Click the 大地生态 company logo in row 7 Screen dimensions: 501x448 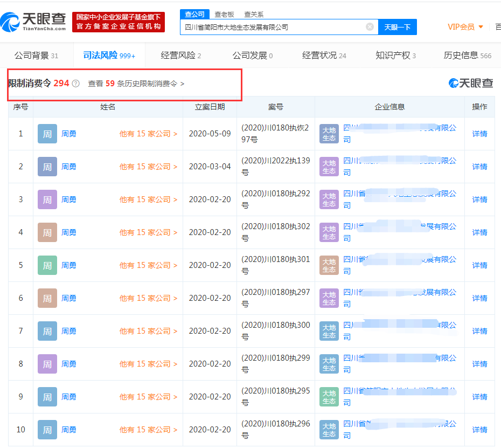coord(329,331)
